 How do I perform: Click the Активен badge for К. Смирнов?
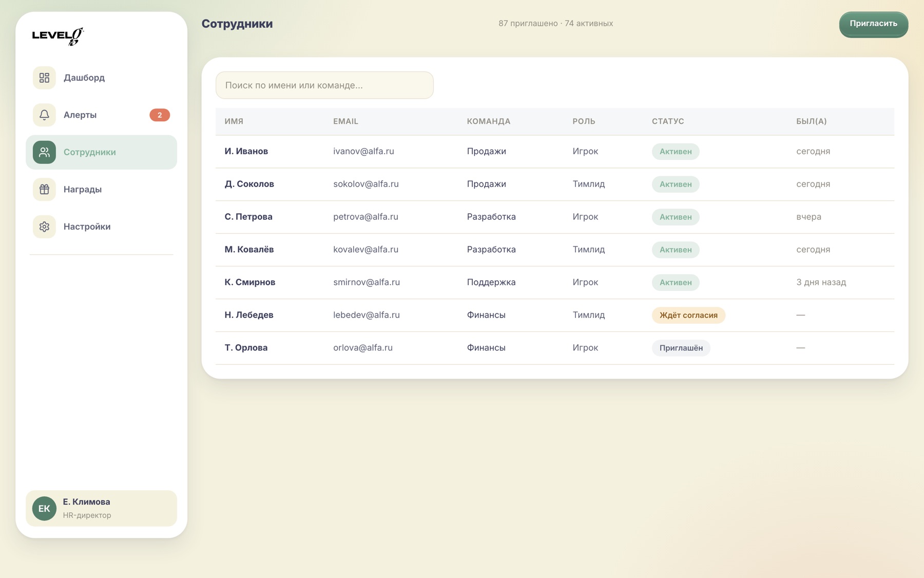676,283
